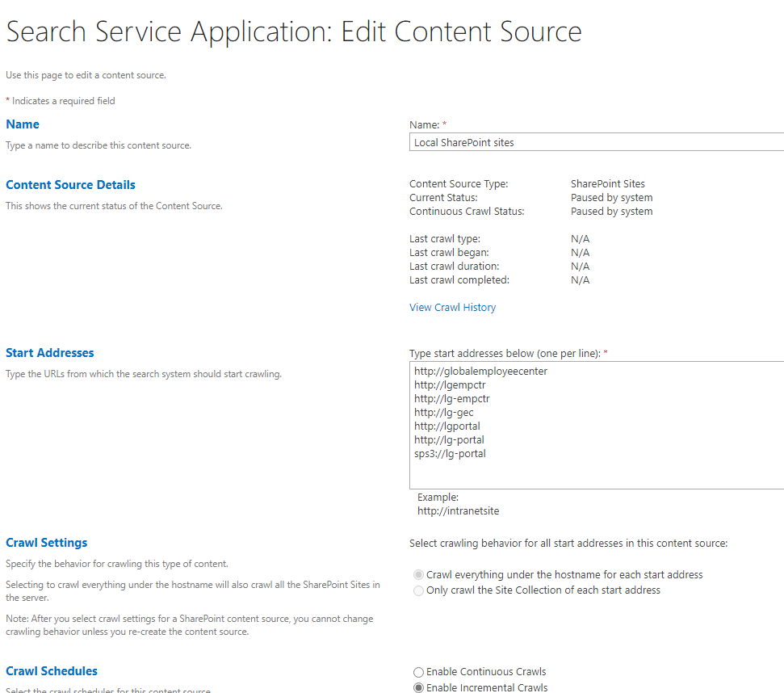Screen dimensions: 784x693
Task: Click the sps3://lg-portal address line
Action: pos(450,453)
